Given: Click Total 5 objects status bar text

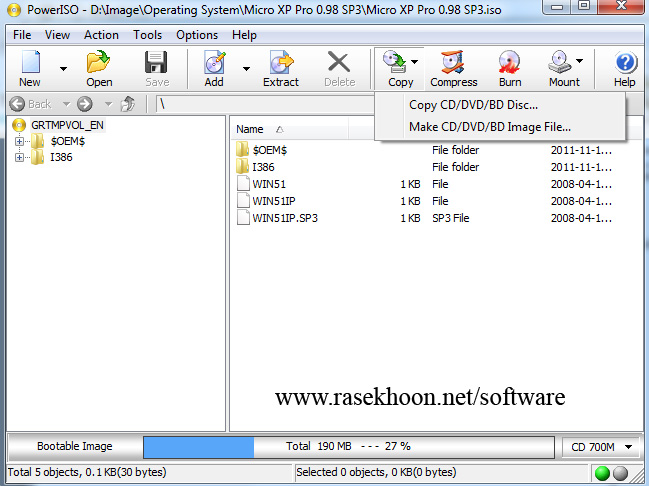Looking at the screenshot, I should coord(87,472).
